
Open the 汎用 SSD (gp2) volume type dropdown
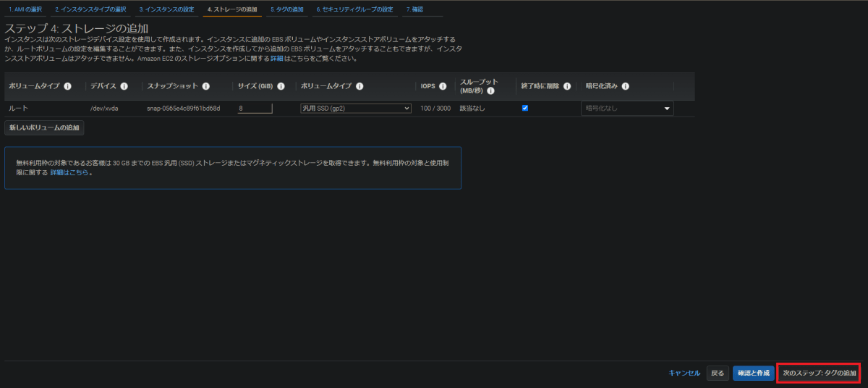click(356, 108)
